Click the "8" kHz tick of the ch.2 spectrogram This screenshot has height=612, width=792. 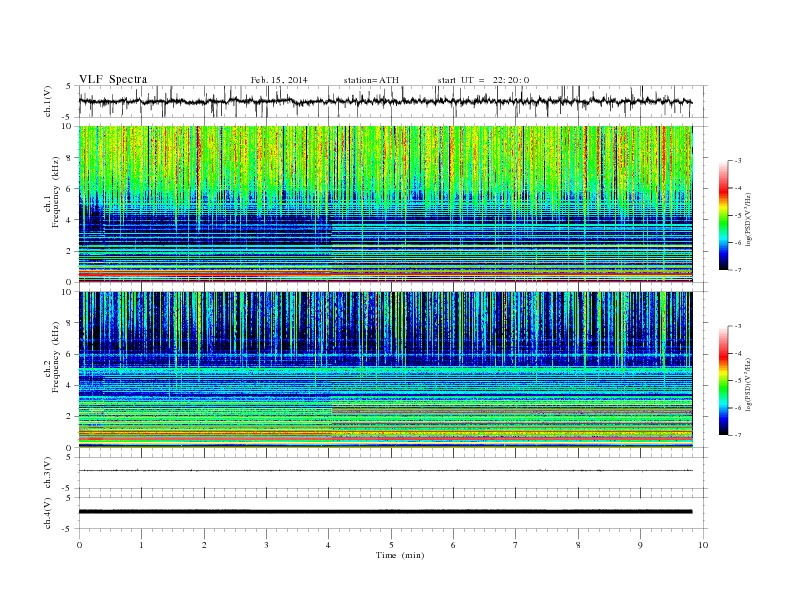(x=69, y=323)
